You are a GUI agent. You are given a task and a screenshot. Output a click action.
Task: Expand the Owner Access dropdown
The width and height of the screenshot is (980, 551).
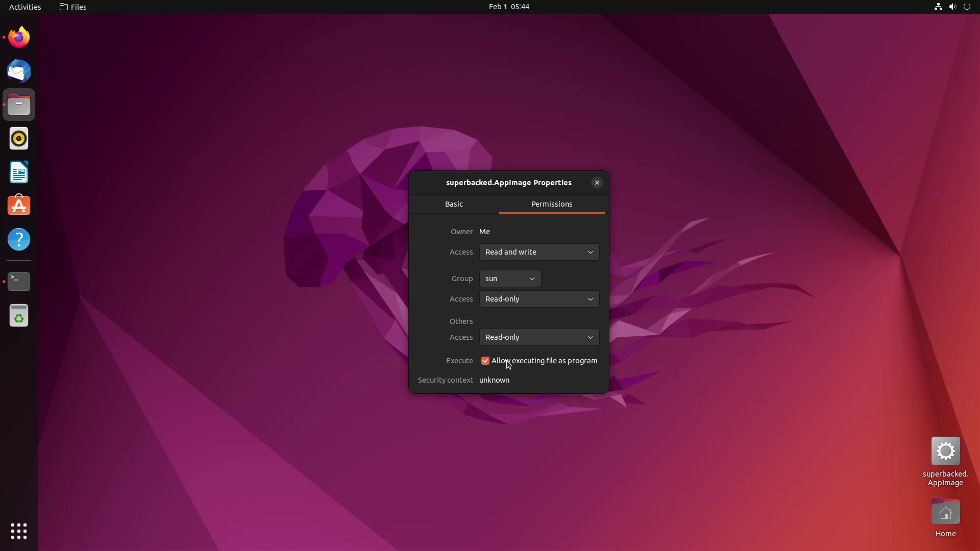538,252
